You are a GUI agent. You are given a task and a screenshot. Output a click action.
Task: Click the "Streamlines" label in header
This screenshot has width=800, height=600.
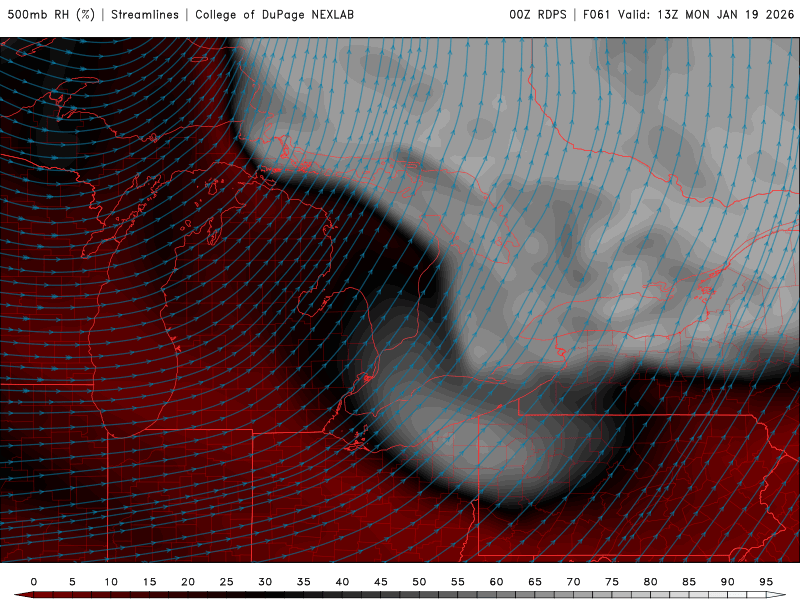coord(145,15)
